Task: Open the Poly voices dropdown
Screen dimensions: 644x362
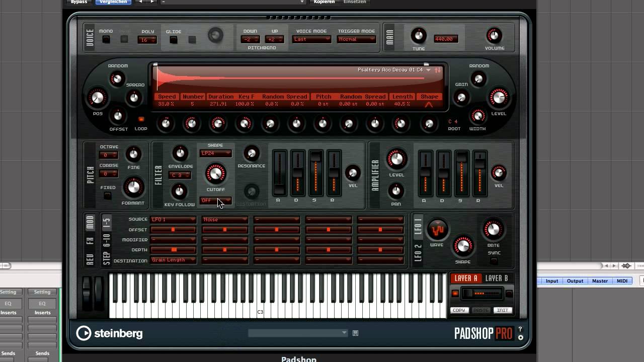Action: pyautogui.click(x=147, y=40)
